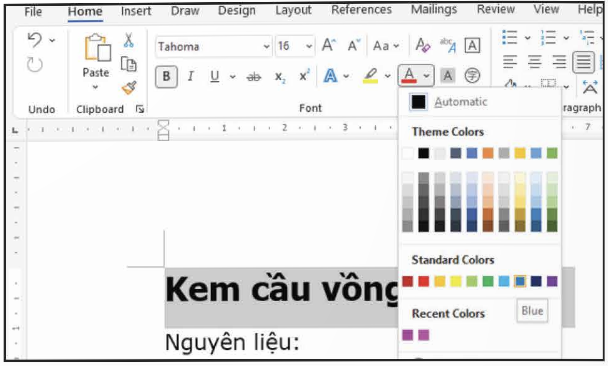Switch to the Draw tab
Screen dimensions: 608x366
tap(185, 10)
